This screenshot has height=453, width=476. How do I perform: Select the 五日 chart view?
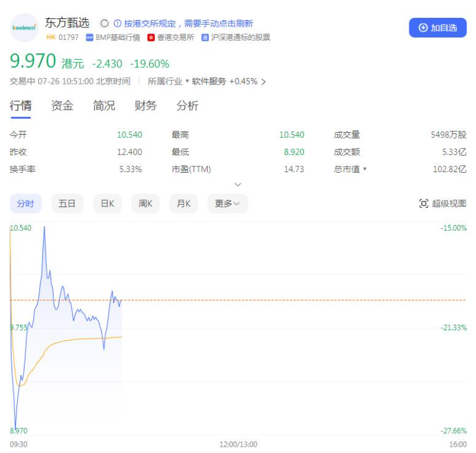(67, 203)
